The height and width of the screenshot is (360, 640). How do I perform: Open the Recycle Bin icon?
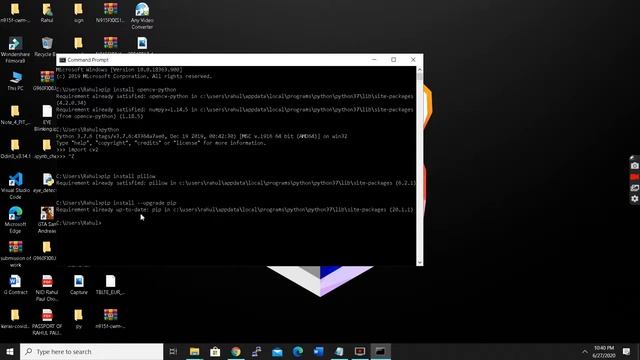pos(47,47)
